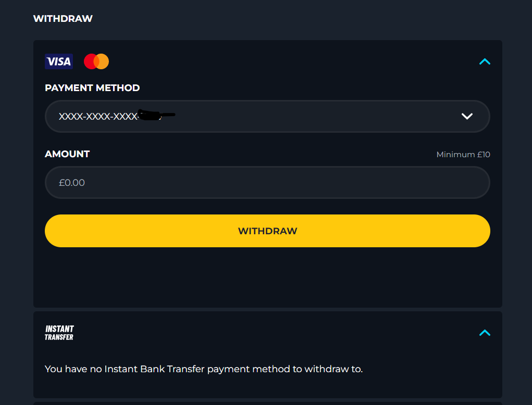Click the PAYMENT METHOD label

92,88
